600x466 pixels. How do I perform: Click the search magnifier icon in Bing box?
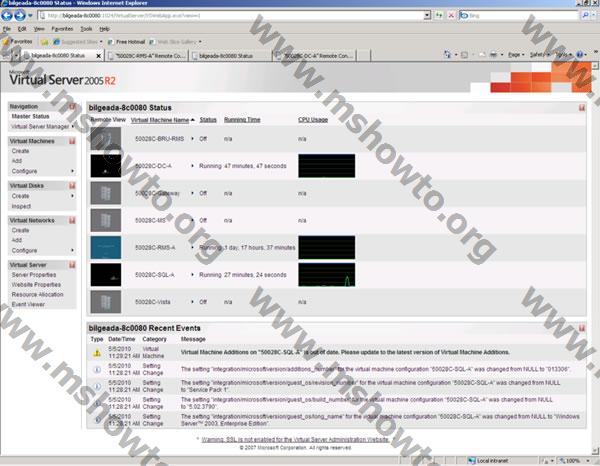[585, 15]
